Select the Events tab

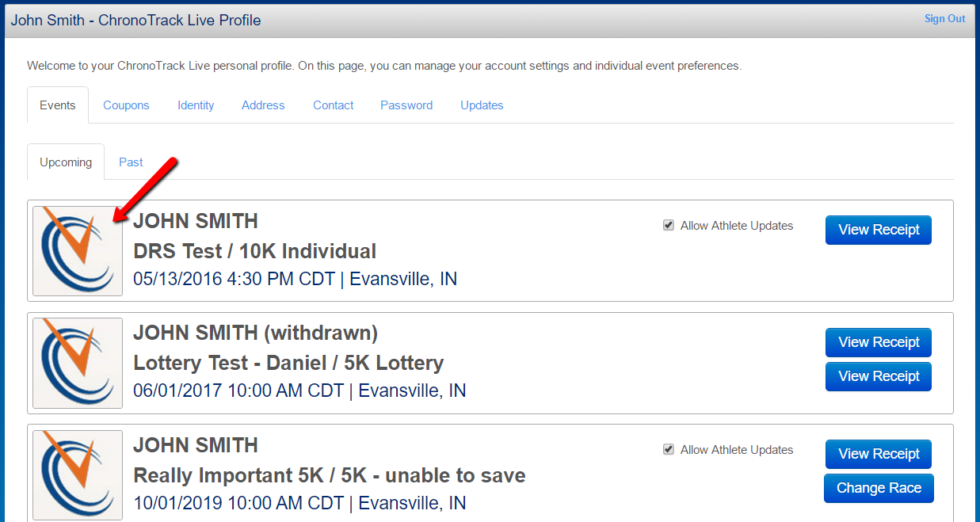tap(58, 105)
